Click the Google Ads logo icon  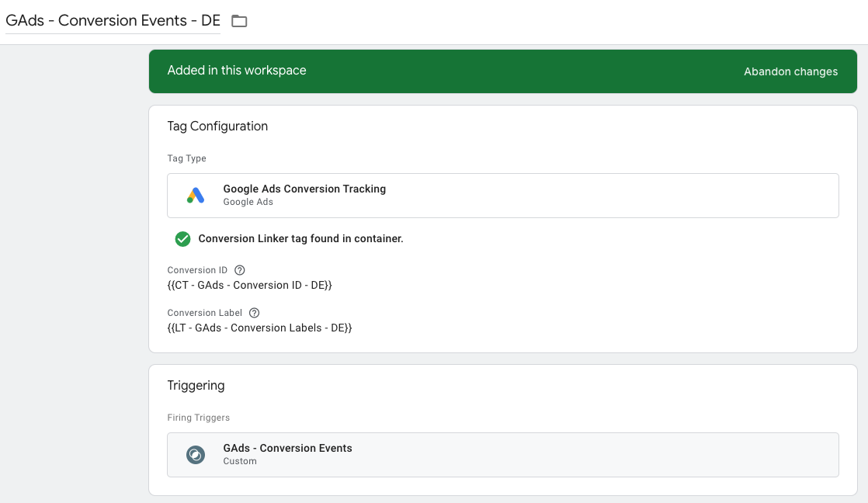click(196, 196)
